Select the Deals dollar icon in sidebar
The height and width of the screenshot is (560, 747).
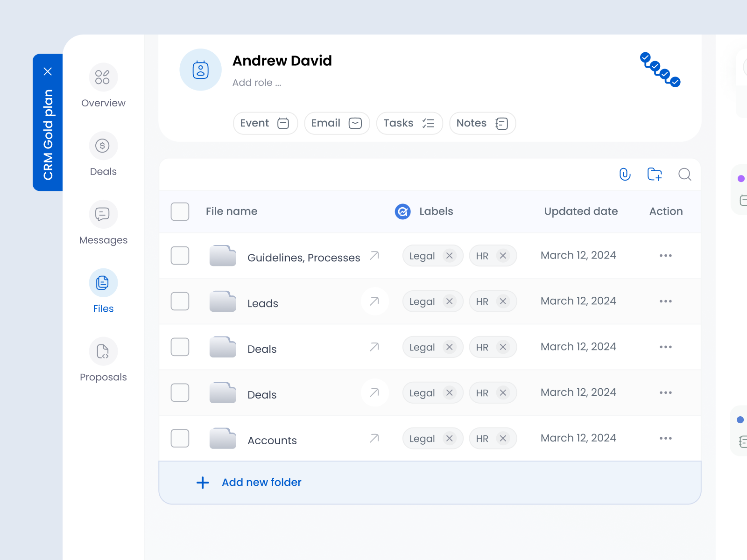[103, 146]
